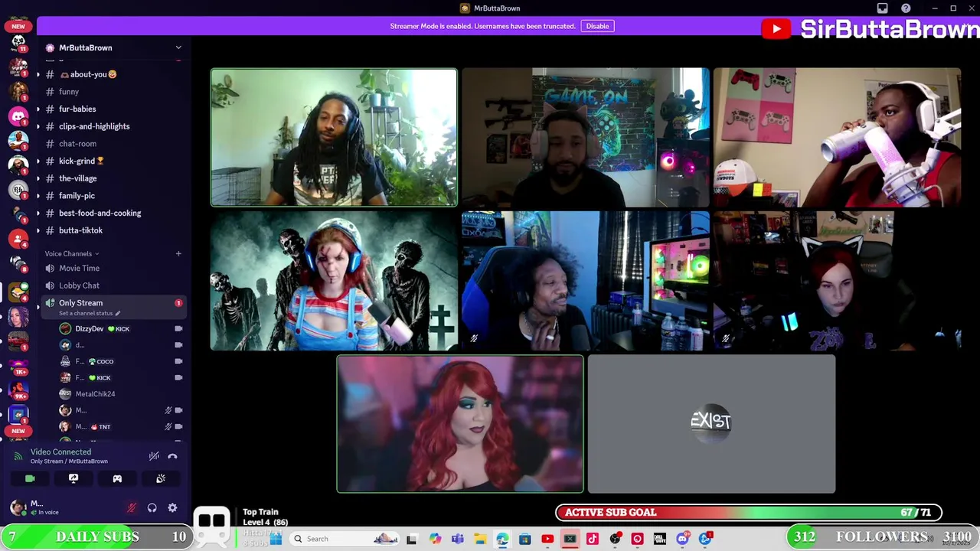Viewport: 980px width, 551px height.
Task: Collapse the Voice Channels category
Action: pos(71,253)
